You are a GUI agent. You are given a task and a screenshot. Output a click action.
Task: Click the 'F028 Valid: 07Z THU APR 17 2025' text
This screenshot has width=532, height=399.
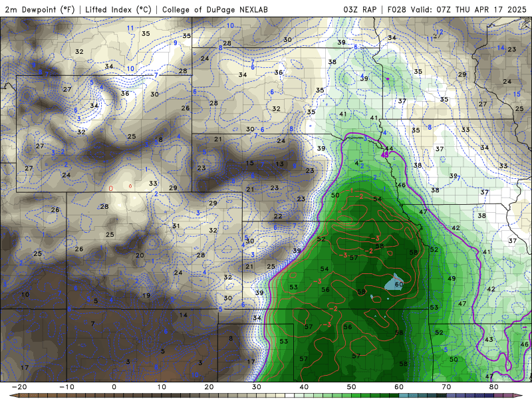(457, 9)
